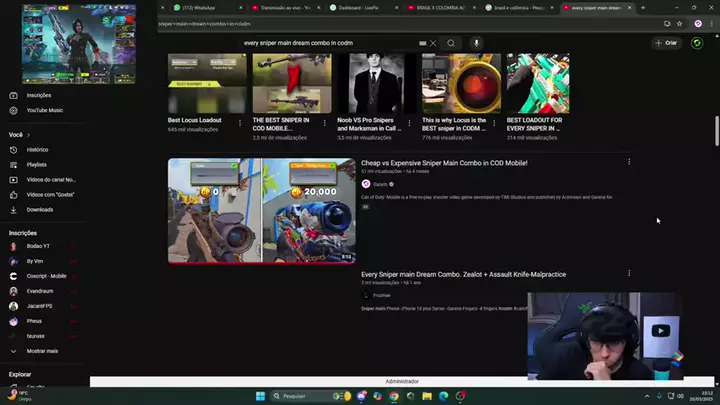Open Playlists in the sidebar
This screenshot has height=405, width=720.
coord(37,164)
